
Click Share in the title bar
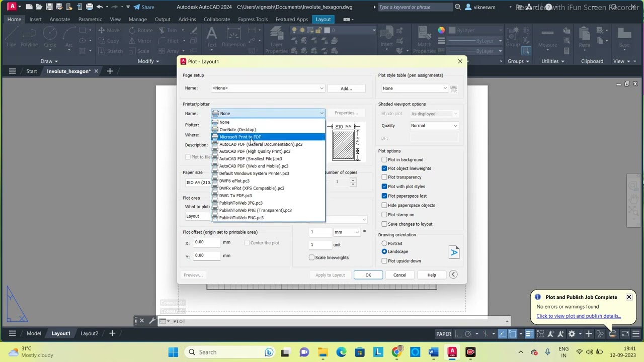[x=144, y=7]
